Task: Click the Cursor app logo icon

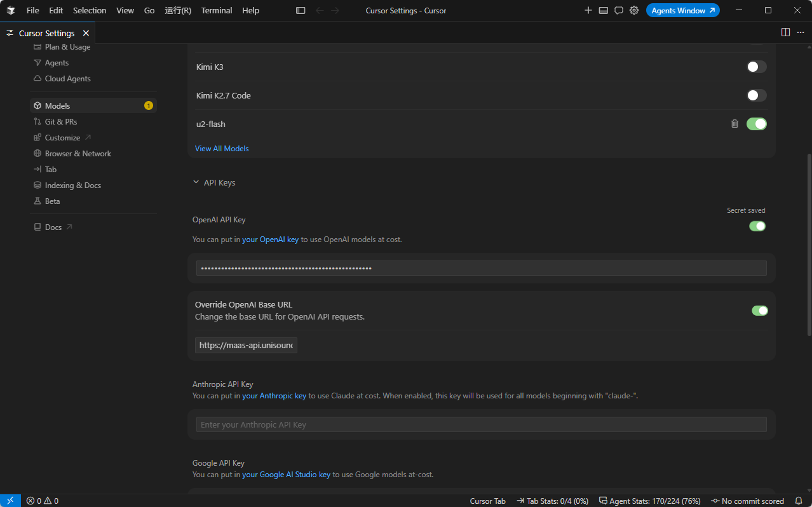Action: [11, 11]
